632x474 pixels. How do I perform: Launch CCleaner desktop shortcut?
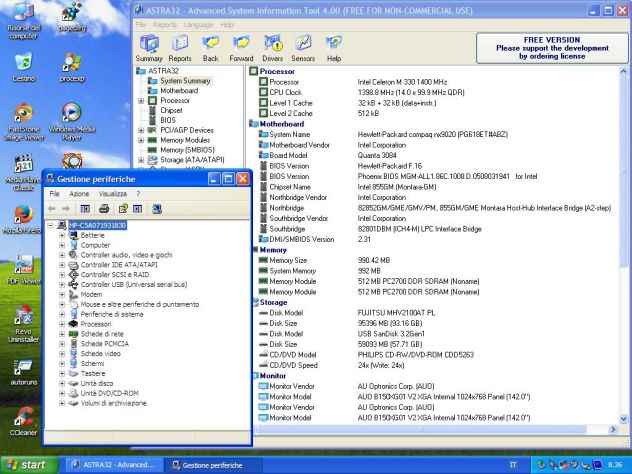tap(23, 422)
